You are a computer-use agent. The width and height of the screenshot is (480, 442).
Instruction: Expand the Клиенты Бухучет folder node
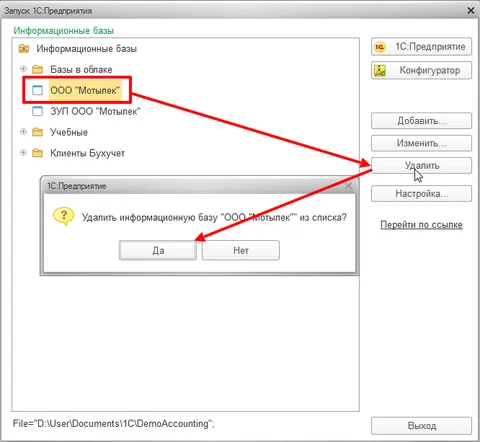[x=23, y=153]
